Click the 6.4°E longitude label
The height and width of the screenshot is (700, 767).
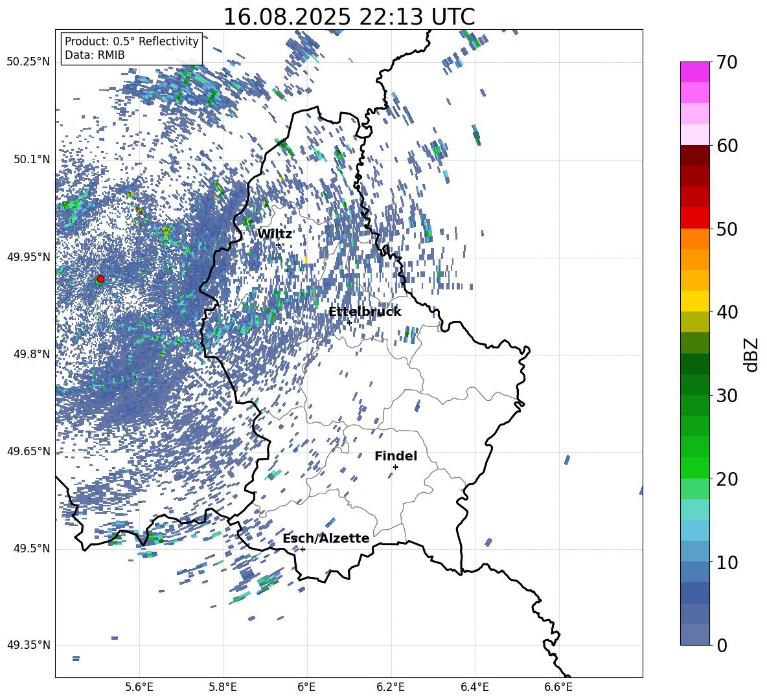(x=474, y=687)
